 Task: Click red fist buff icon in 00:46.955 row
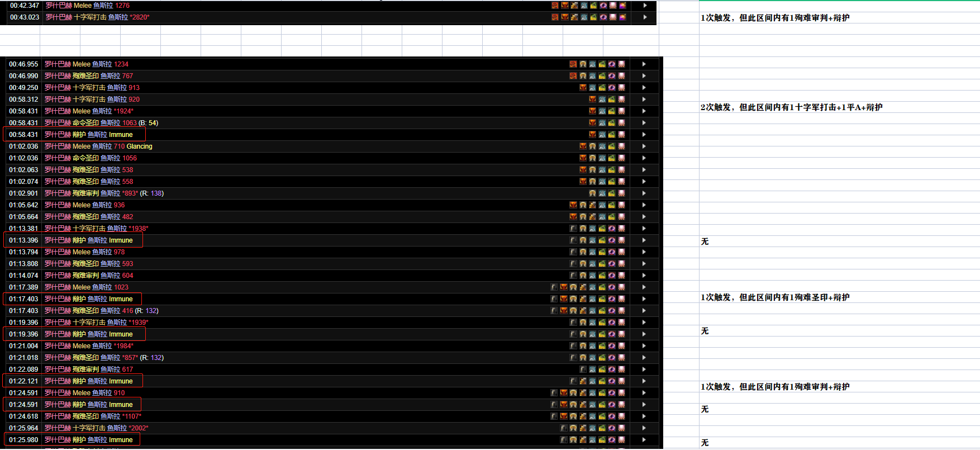(x=573, y=64)
